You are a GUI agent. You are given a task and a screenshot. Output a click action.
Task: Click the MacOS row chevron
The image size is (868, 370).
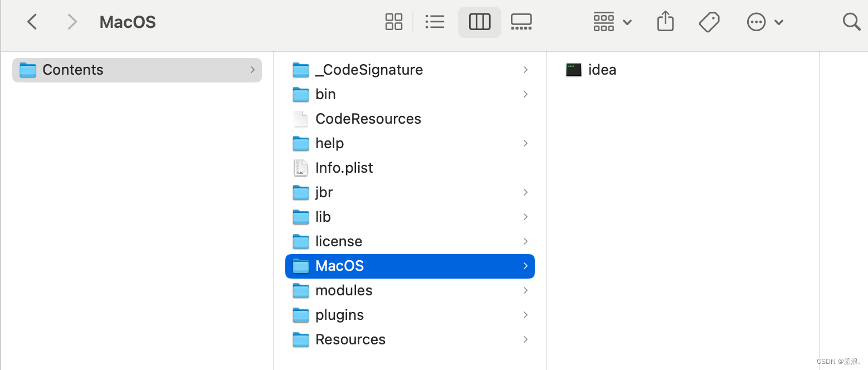click(x=525, y=266)
